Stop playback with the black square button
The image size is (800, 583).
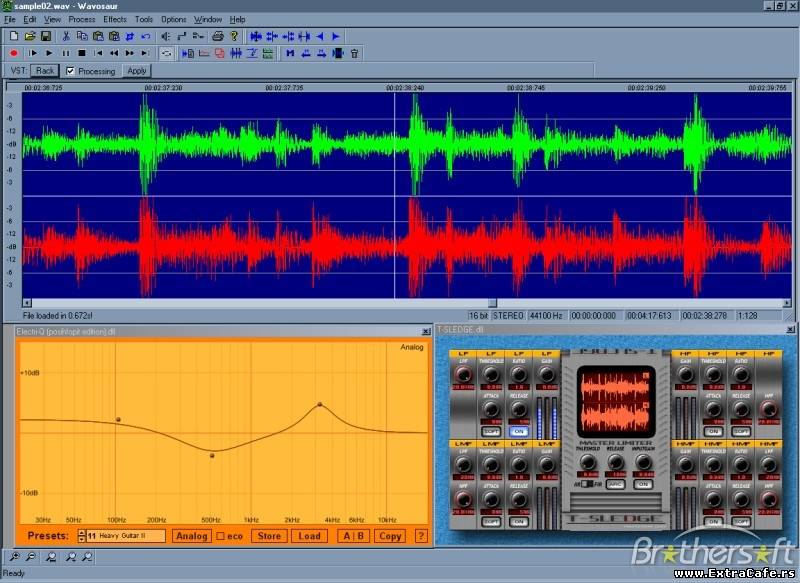[x=82, y=53]
